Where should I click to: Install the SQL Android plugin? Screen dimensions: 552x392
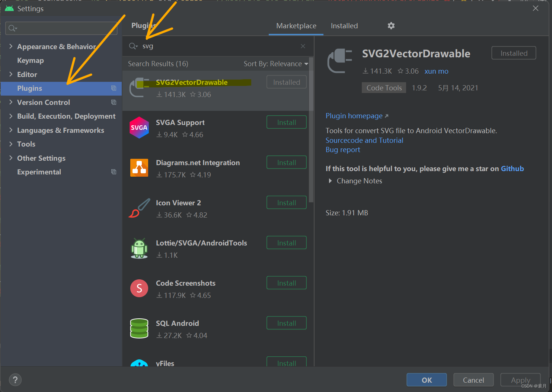coord(287,323)
